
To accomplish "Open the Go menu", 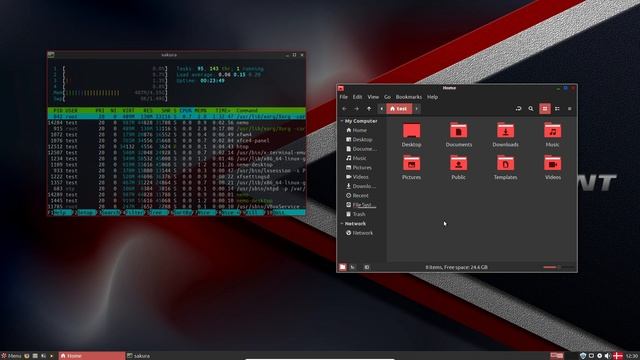I will tap(387, 97).
